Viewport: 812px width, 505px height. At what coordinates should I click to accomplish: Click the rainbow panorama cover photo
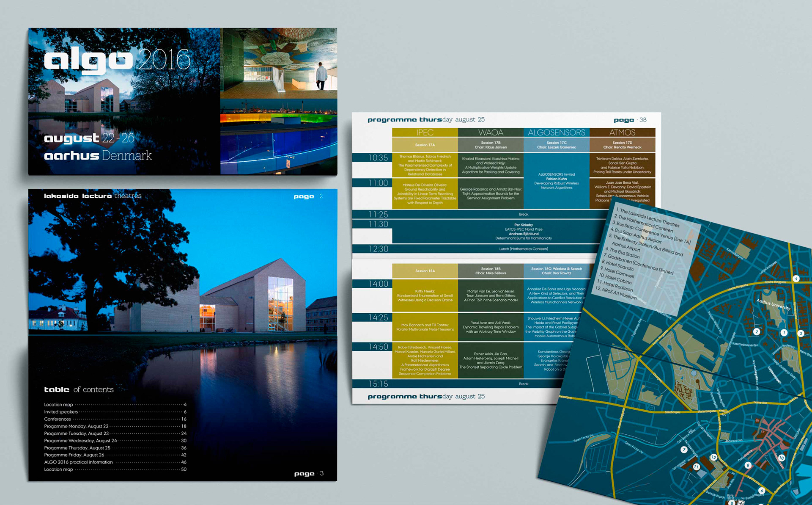pyautogui.click(x=279, y=137)
